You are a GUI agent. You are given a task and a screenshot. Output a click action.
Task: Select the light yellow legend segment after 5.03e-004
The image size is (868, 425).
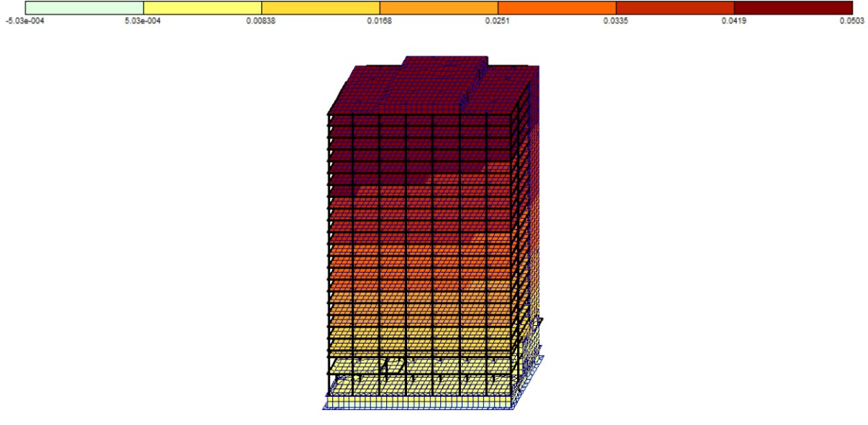point(202,8)
